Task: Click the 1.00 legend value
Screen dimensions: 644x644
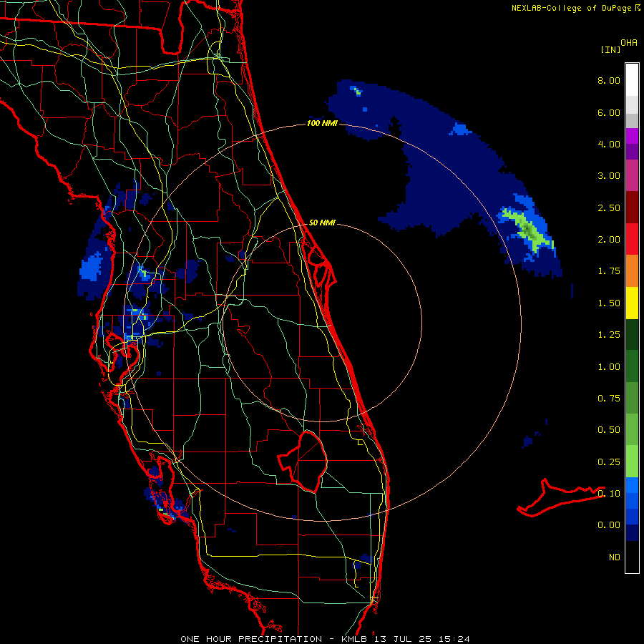Action: pyautogui.click(x=609, y=367)
